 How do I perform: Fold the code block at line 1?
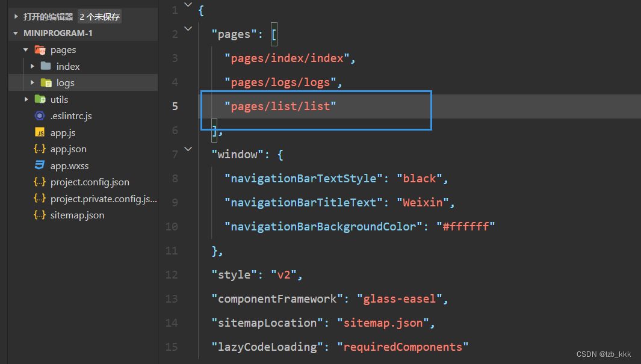(188, 5)
